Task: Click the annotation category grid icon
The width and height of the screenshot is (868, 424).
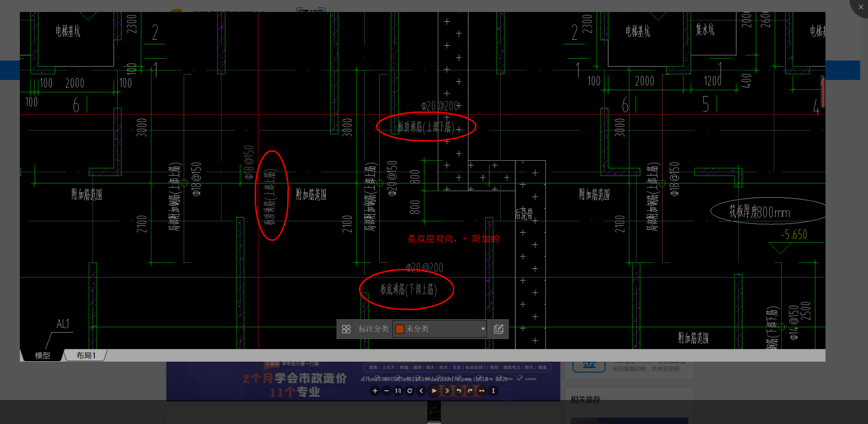Action: [x=346, y=329]
